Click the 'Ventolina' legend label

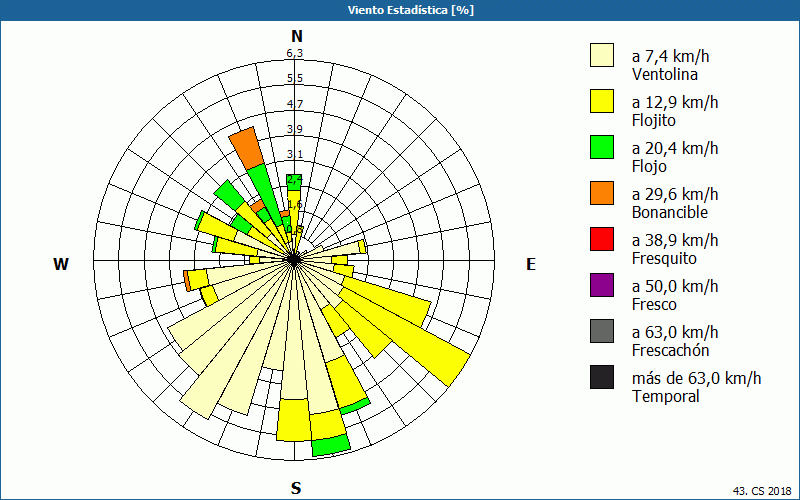coord(665,74)
